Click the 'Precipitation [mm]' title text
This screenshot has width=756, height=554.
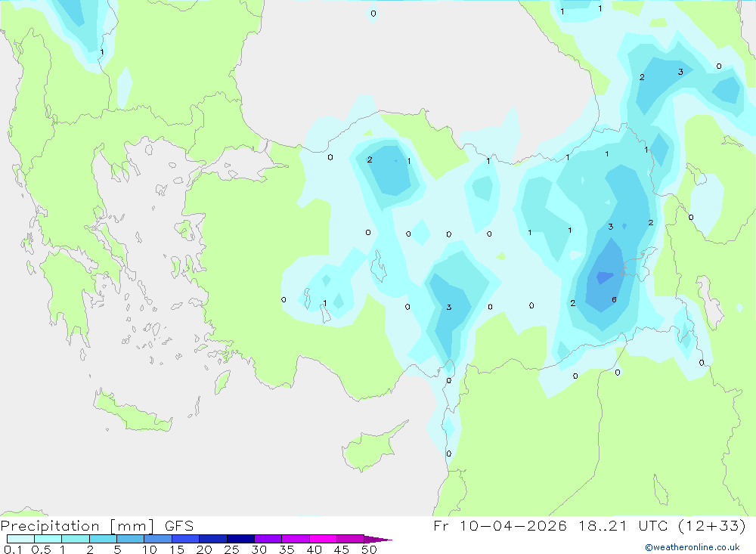pos(78,525)
